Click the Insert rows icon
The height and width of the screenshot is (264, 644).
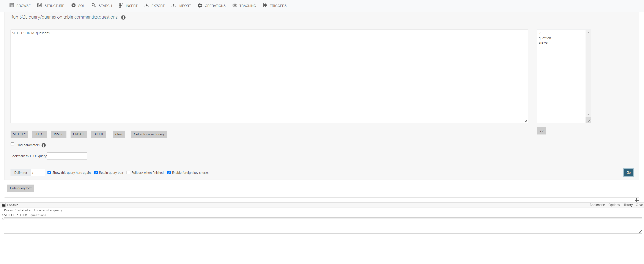(x=121, y=6)
